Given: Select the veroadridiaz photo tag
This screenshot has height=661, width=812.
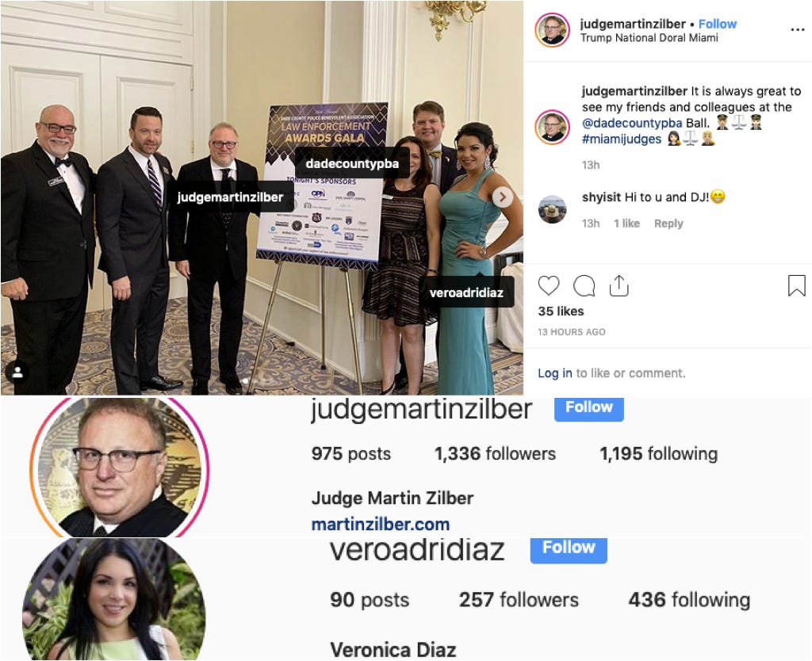Looking at the screenshot, I should (466, 292).
